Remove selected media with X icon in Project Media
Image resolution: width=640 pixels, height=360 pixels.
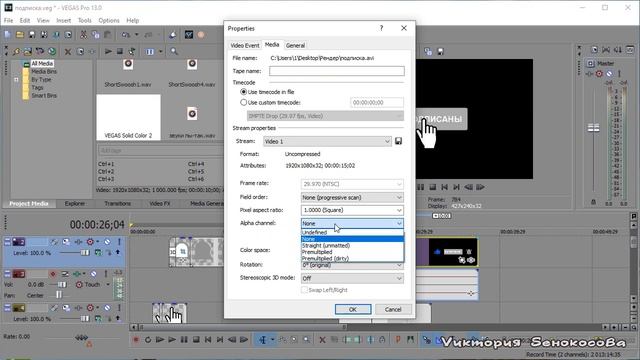pos(68,52)
